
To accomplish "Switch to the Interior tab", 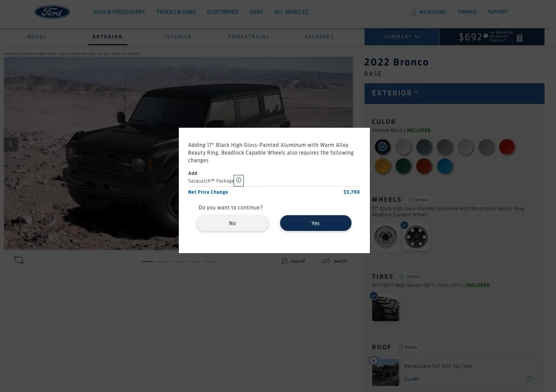I will tap(178, 37).
